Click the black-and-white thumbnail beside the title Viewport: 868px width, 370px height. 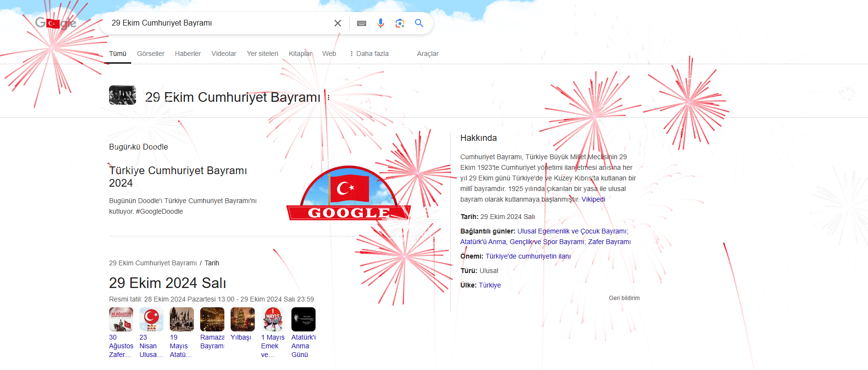[x=123, y=95]
